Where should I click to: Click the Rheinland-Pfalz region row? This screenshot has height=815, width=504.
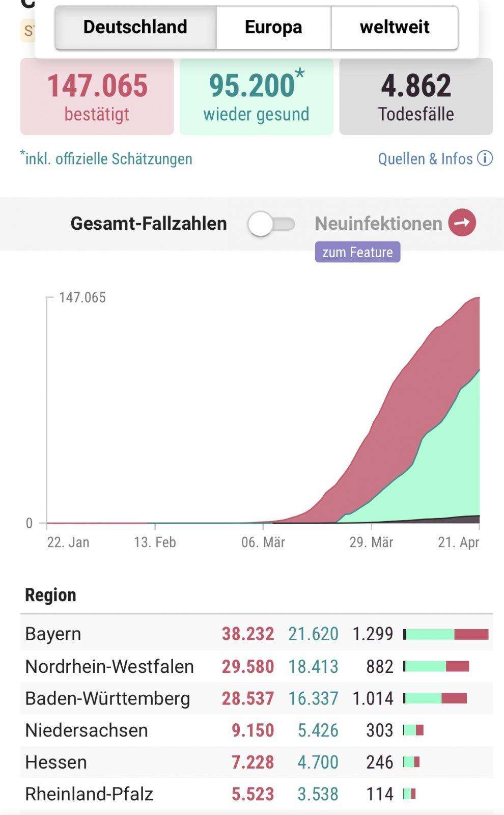coord(257,794)
